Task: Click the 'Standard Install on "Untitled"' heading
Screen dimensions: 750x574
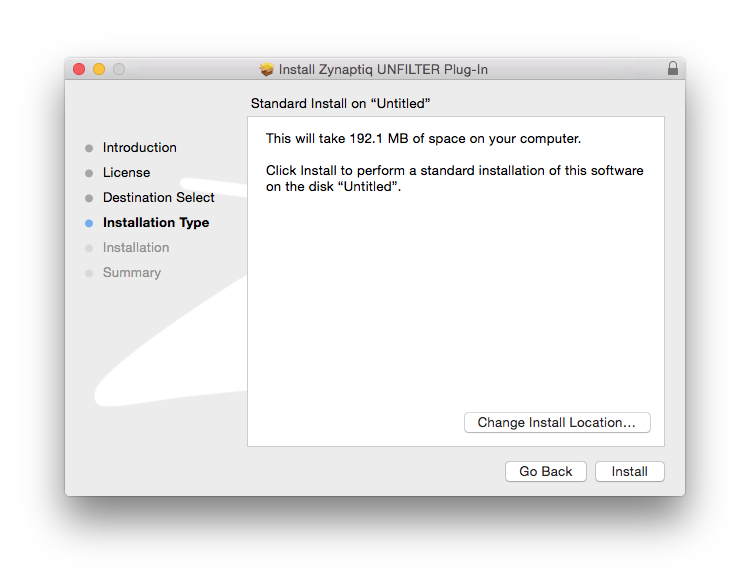Action: point(341,104)
